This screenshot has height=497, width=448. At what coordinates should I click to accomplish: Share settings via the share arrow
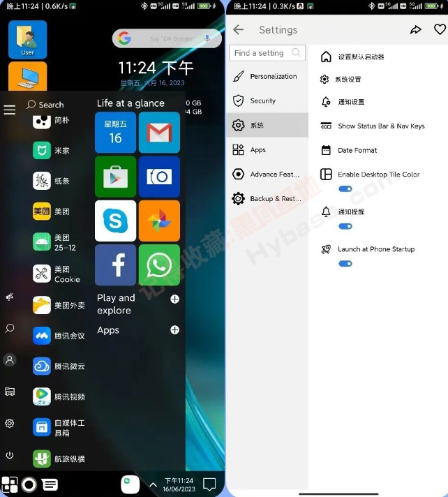[x=416, y=29]
